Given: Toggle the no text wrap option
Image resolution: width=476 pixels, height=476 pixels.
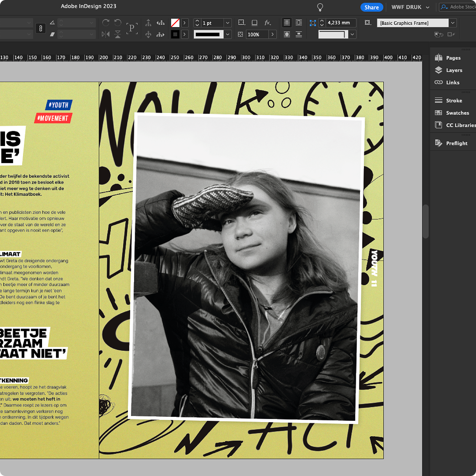Looking at the screenshot, I should 287,23.
